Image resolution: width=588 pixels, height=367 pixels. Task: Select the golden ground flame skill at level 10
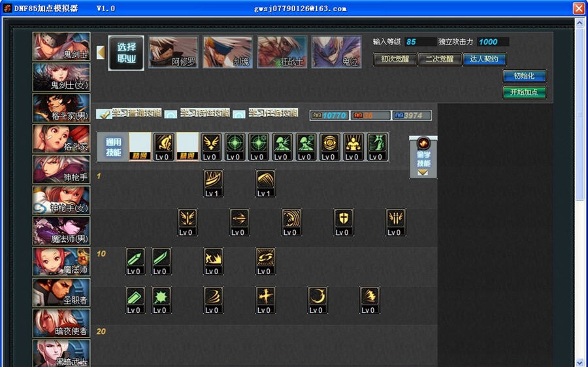point(214,260)
